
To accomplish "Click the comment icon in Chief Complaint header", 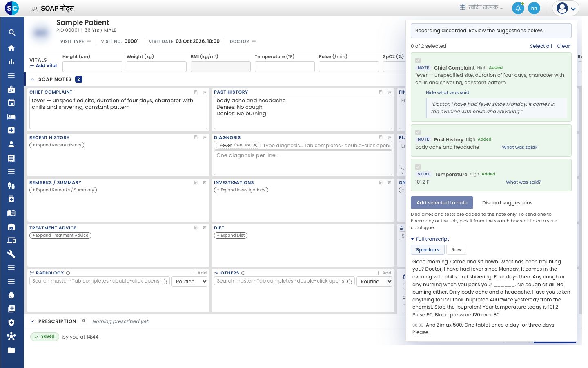I will [205, 92].
